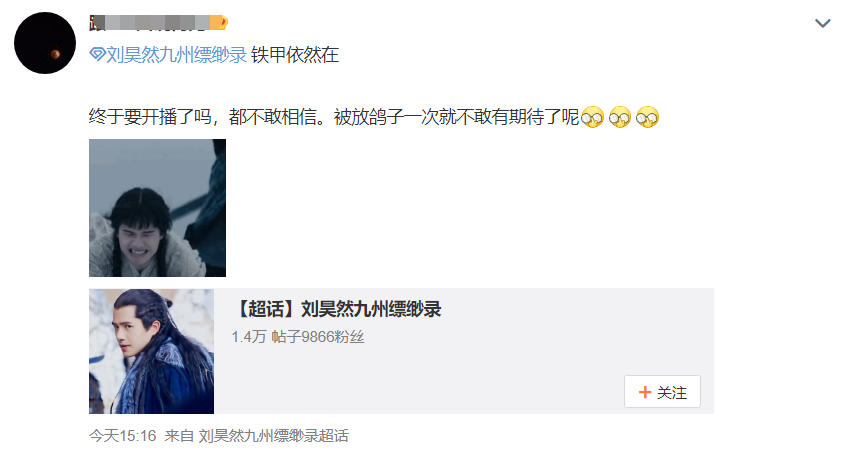Click the poster's dark circular avatar
The width and height of the screenshot is (842, 459).
tap(45, 43)
